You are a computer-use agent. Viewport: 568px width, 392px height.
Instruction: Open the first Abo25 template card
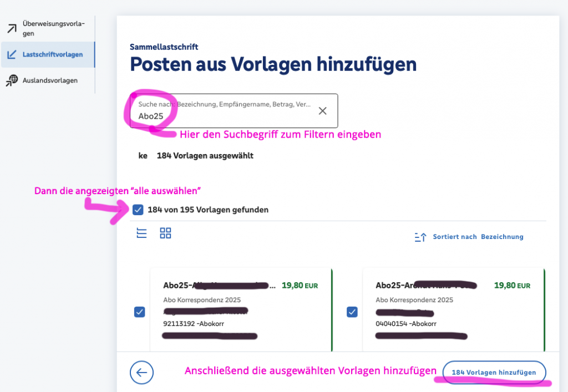click(240, 310)
